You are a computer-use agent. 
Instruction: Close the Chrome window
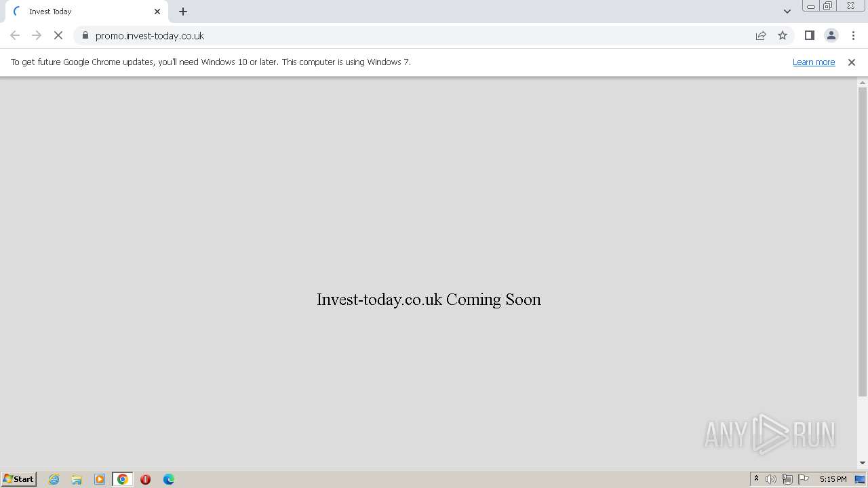850,6
